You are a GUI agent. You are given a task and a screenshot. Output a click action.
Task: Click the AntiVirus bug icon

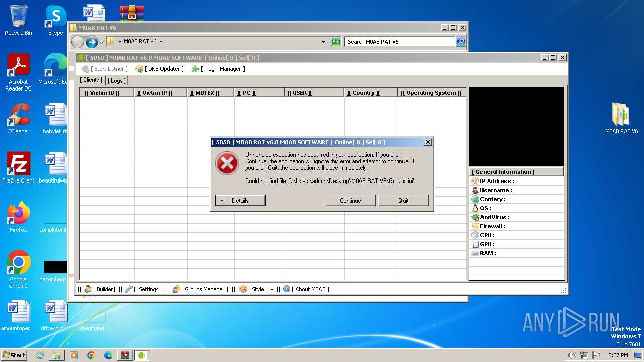475,217
